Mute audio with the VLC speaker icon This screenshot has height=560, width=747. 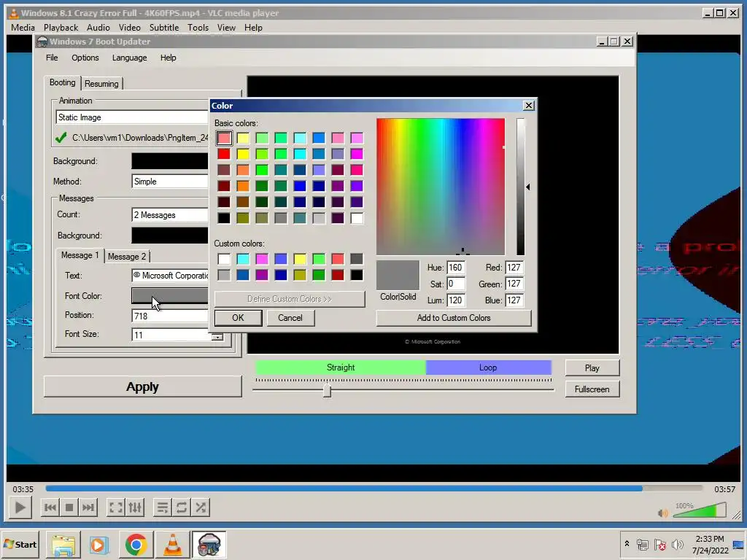662,513
